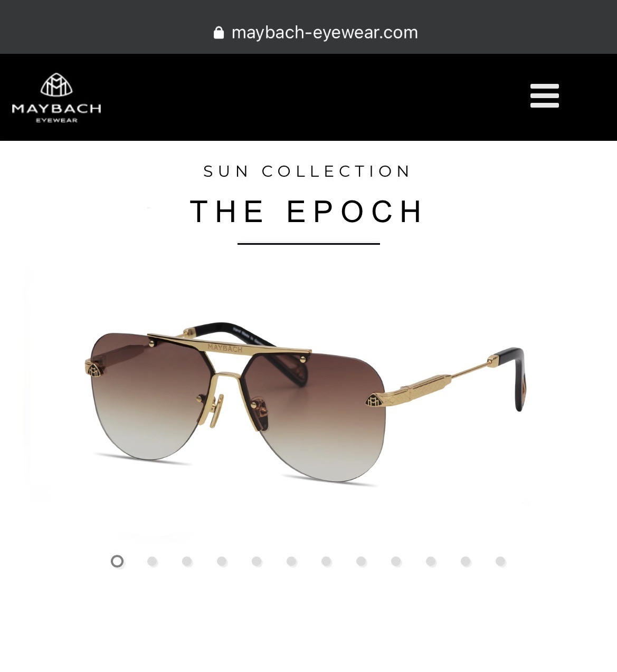
Task: Open the hamburger navigation menu
Action: 544,95
